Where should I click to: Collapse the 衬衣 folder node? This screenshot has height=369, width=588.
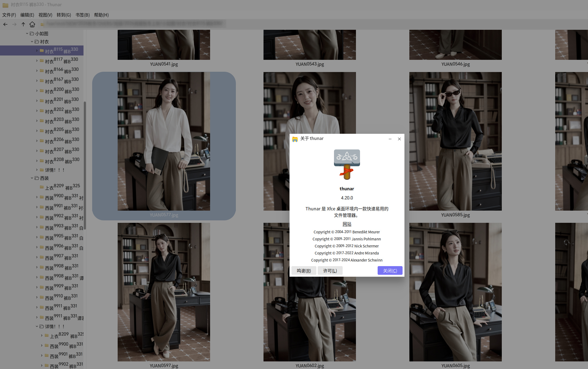click(x=32, y=42)
